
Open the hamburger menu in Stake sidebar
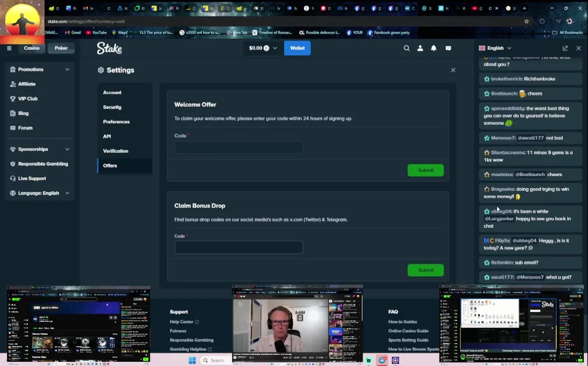coord(9,48)
